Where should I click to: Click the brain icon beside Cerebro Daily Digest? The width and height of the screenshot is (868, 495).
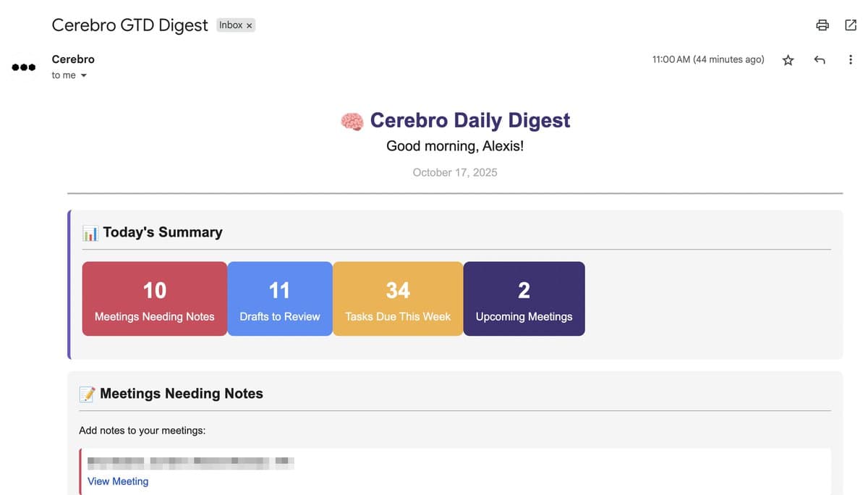352,121
